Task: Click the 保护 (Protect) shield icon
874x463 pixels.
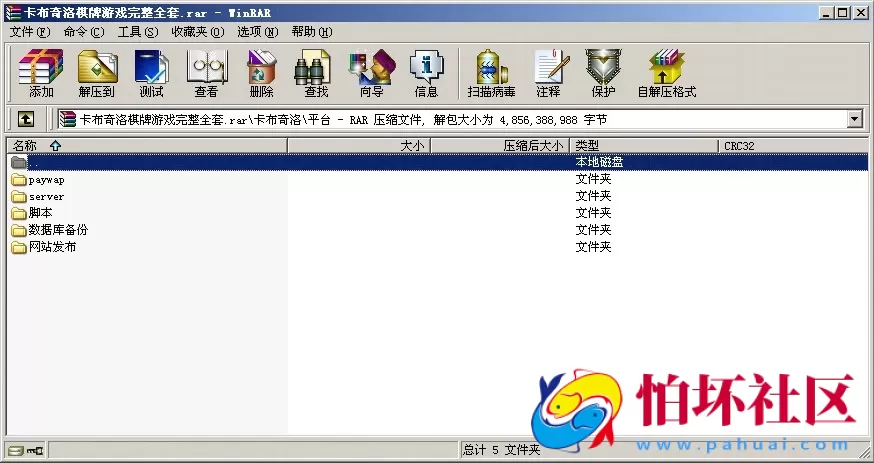Action: click(x=603, y=73)
